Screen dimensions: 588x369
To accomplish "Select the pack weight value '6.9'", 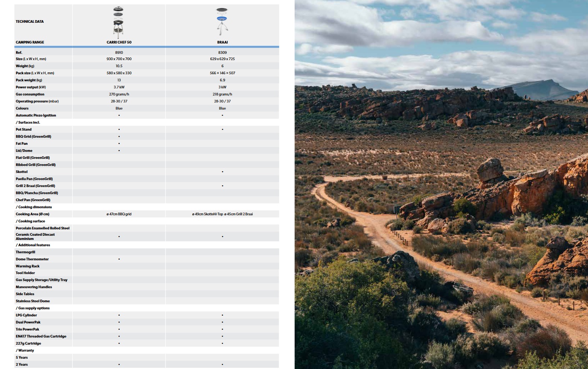I will [222, 80].
